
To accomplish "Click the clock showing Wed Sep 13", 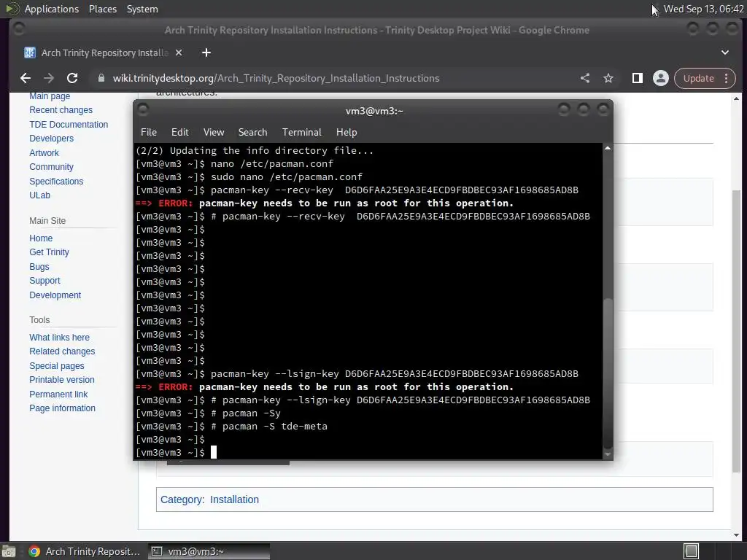I will click(x=703, y=9).
